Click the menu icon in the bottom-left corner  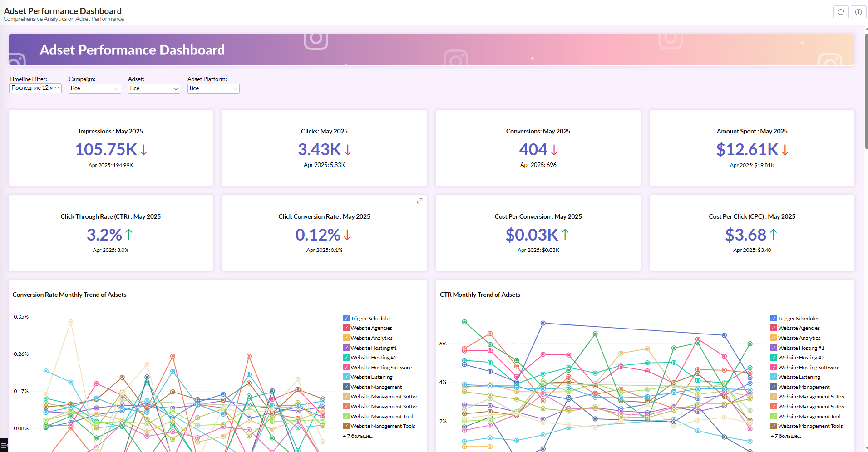click(4, 446)
